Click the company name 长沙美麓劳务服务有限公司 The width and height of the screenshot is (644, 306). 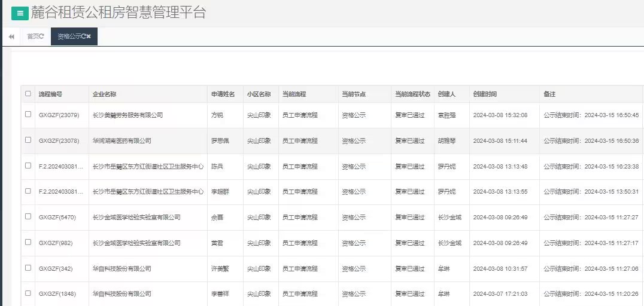(127, 115)
